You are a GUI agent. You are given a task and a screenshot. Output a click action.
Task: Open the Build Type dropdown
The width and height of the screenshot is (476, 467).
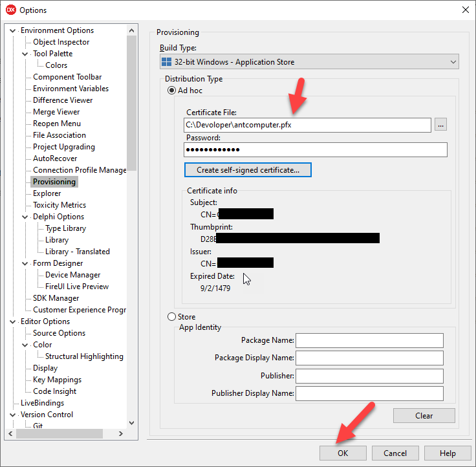(x=452, y=62)
